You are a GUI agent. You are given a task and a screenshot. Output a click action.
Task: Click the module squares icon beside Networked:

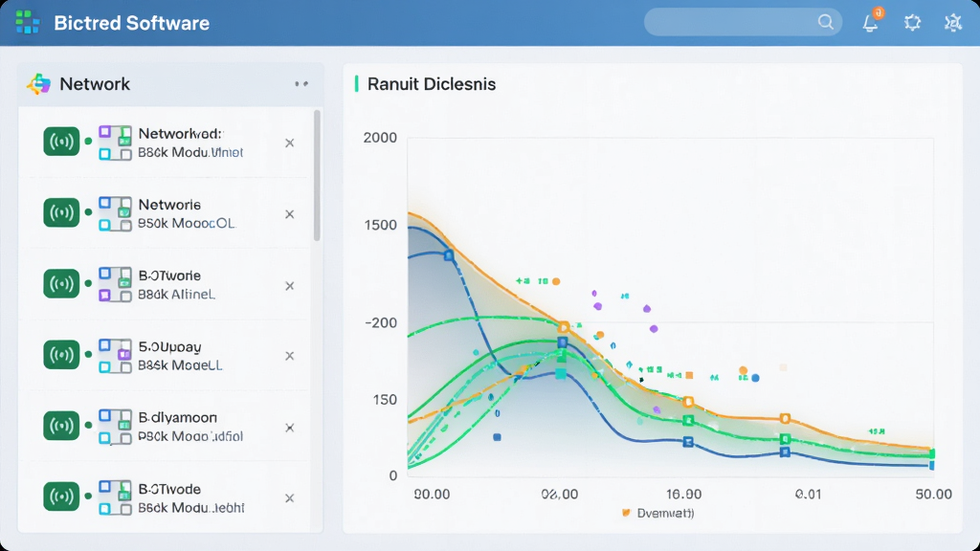tap(115, 143)
